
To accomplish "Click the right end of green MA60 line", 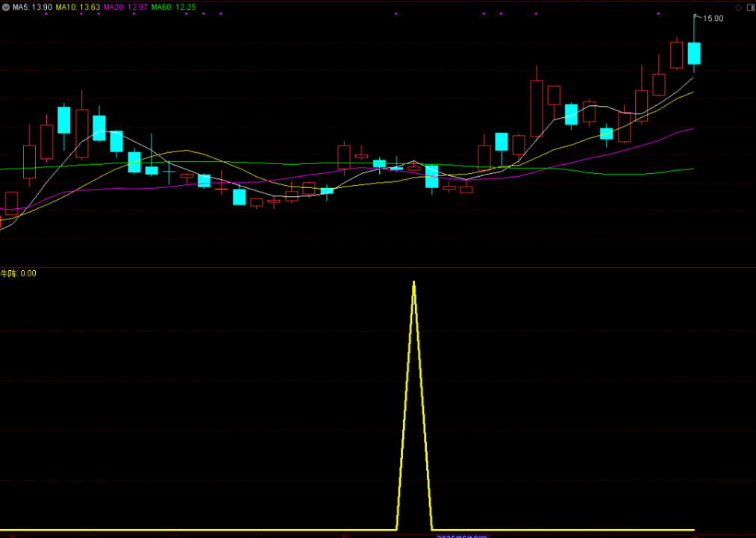I will (x=692, y=169).
